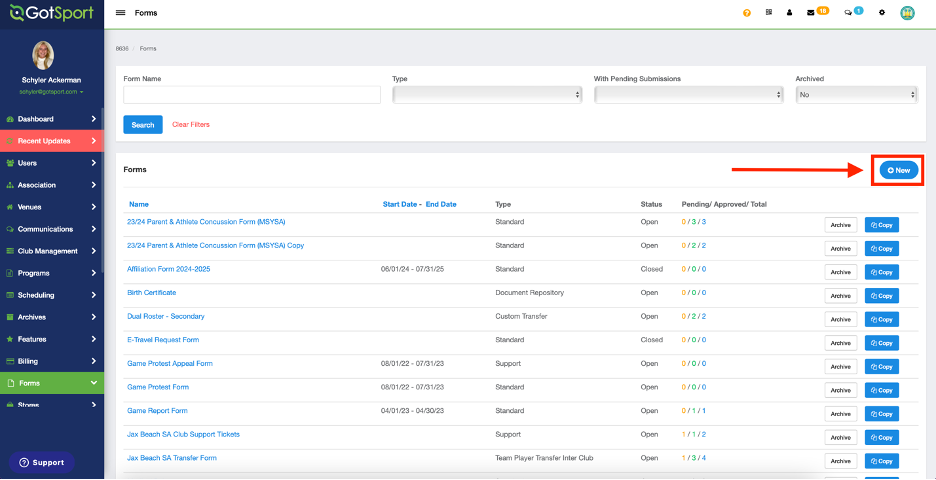Image resolution: width=936 pixels, height=480 pixels.
Task: Open the settings gear icon
Action: click(x=882, y=13)
